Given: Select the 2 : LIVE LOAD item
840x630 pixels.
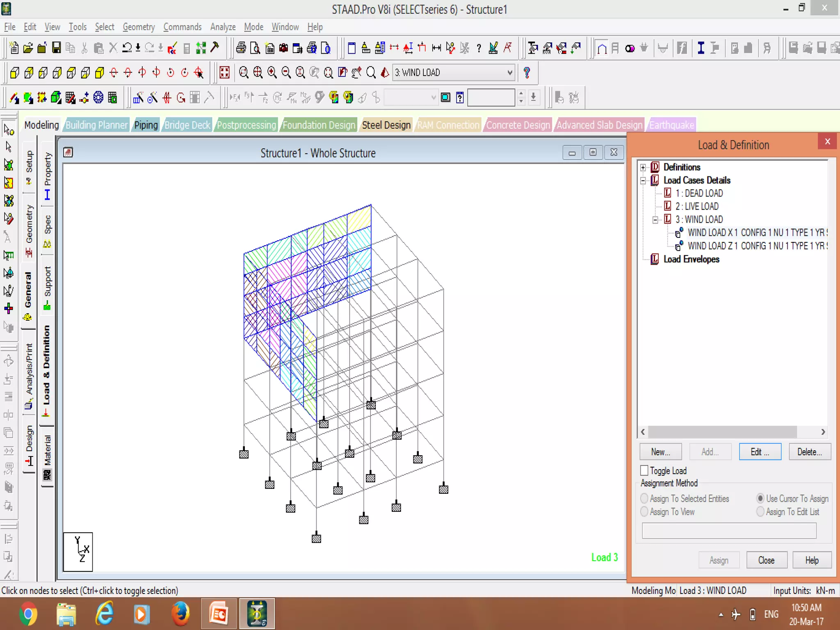Looking at the screenshot, I should [696, 206].
